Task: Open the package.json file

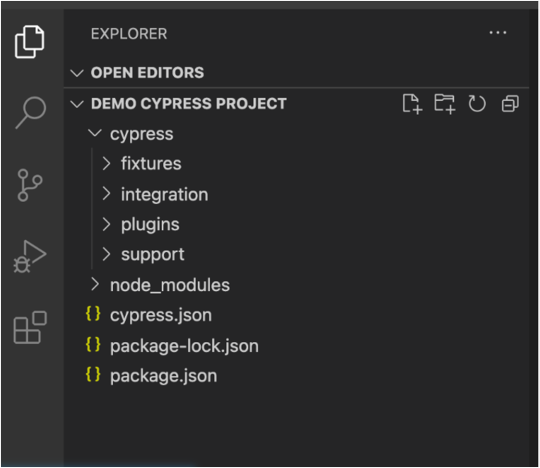Action: [164, 376]
